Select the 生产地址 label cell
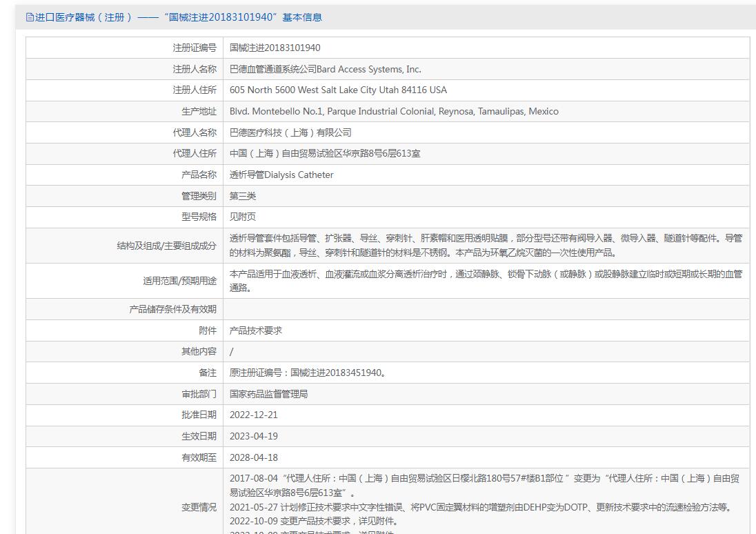 (x=124, y=112)
